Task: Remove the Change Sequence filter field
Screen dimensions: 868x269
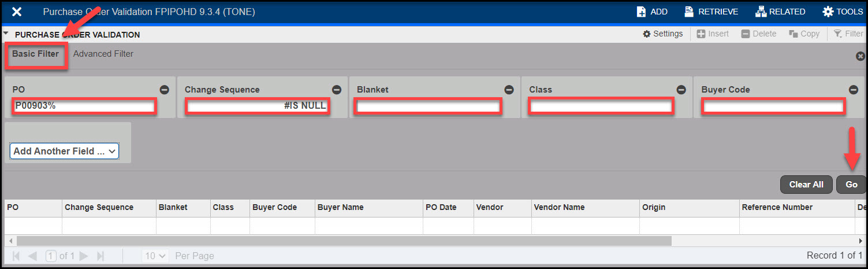Action: (x=337, y=90)
